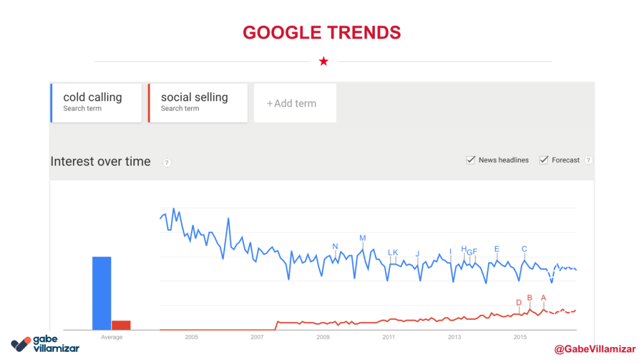
Task: Disable the Forecast checkbox
Action: (x=543, y=160)
